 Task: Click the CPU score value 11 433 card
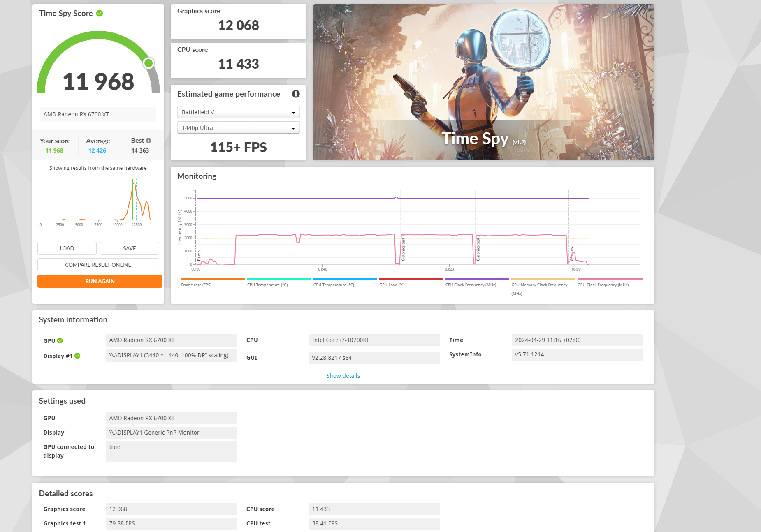(239, 60)
